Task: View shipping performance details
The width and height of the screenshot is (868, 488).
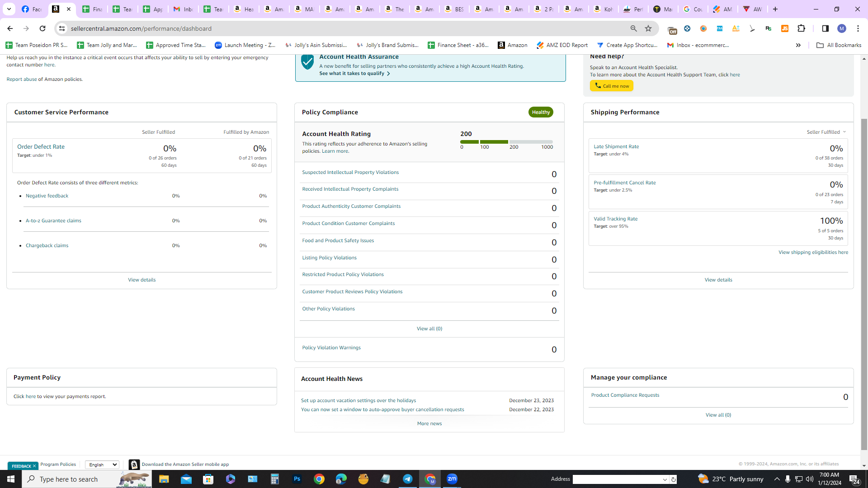Action: (x=718, y=280)
